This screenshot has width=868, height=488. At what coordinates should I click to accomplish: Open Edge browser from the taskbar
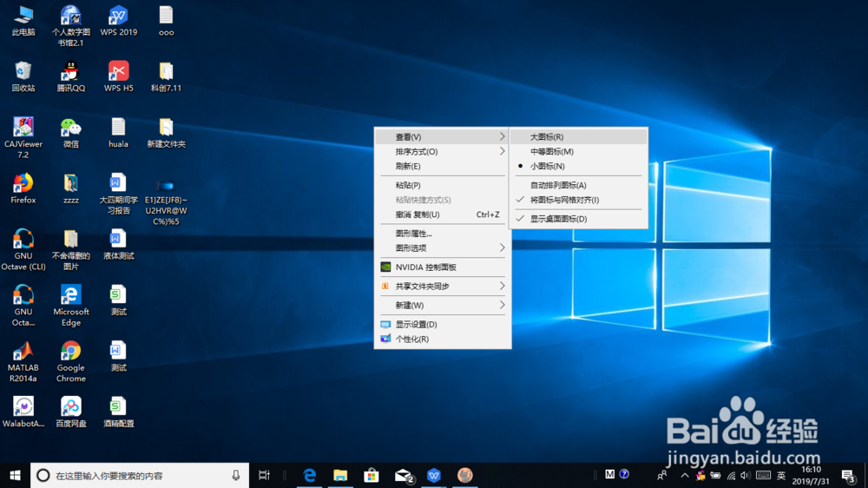(310, 475)
